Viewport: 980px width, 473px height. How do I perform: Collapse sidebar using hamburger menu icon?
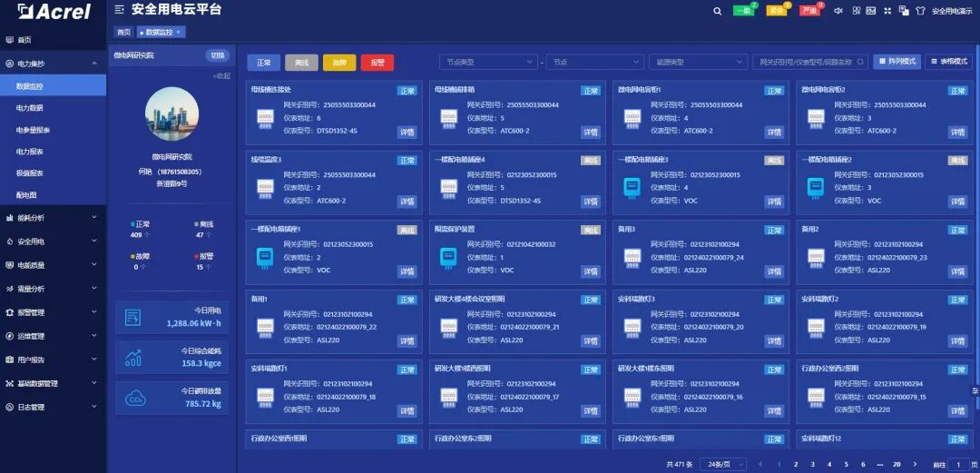tap(120, 10)
